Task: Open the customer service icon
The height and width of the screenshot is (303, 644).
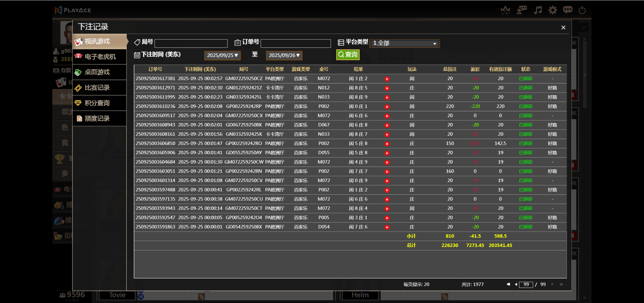Action: [522, 10]
